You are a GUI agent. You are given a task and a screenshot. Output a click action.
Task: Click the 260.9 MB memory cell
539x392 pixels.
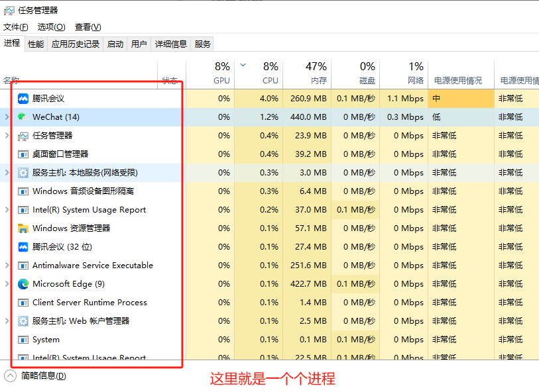point(307,99)
